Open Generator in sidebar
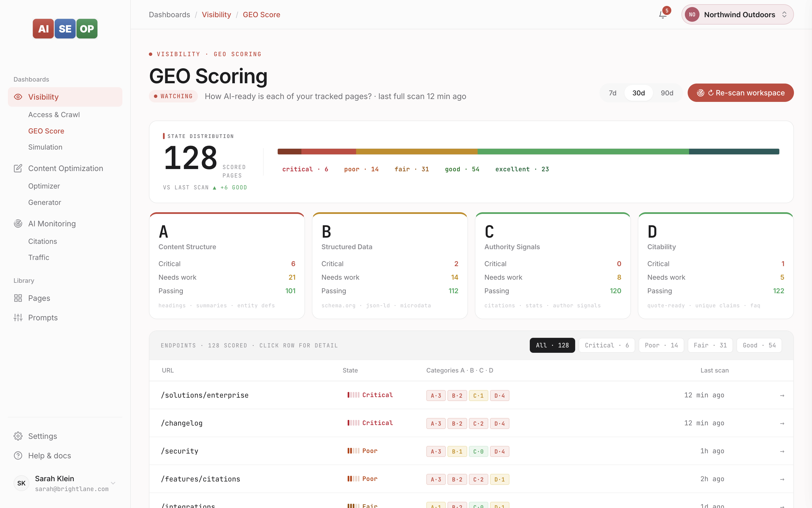The height and width of the screenshot is (508, 812). pyautogui.click(x=45, y=202)
